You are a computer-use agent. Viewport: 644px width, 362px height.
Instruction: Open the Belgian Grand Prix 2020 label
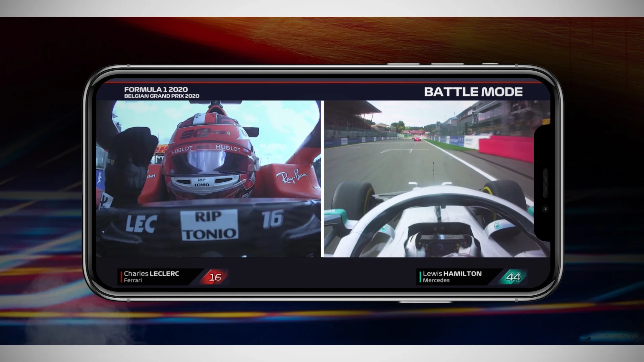pos(162,96)
